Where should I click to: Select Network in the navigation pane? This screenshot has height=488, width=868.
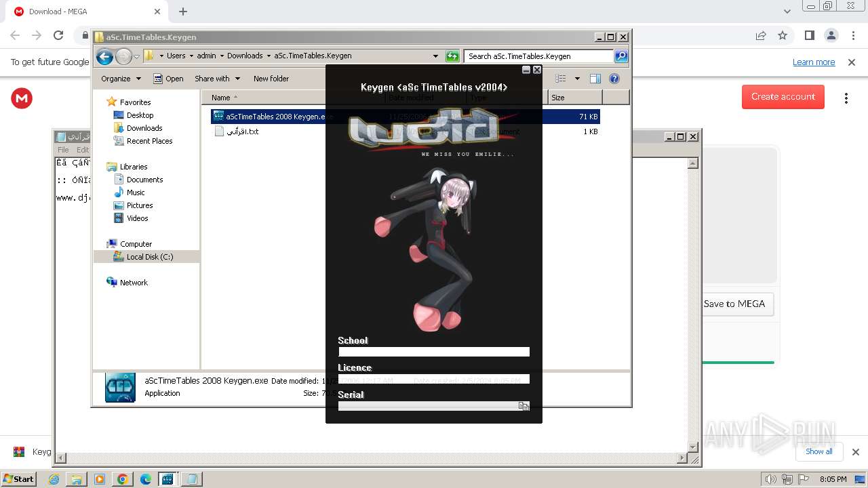(134, 283)
